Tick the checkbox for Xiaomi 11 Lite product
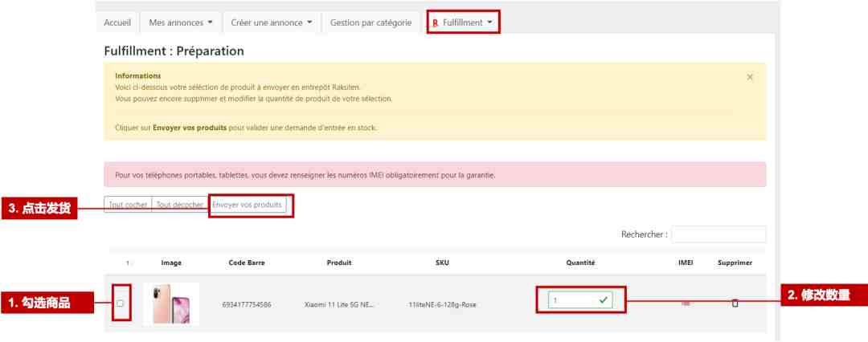The image size is (868, 342). 120,303
